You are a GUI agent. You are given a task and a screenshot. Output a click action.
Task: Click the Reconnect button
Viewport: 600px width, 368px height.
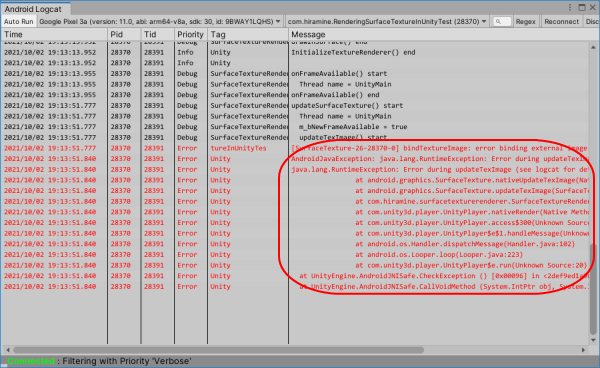561,22
